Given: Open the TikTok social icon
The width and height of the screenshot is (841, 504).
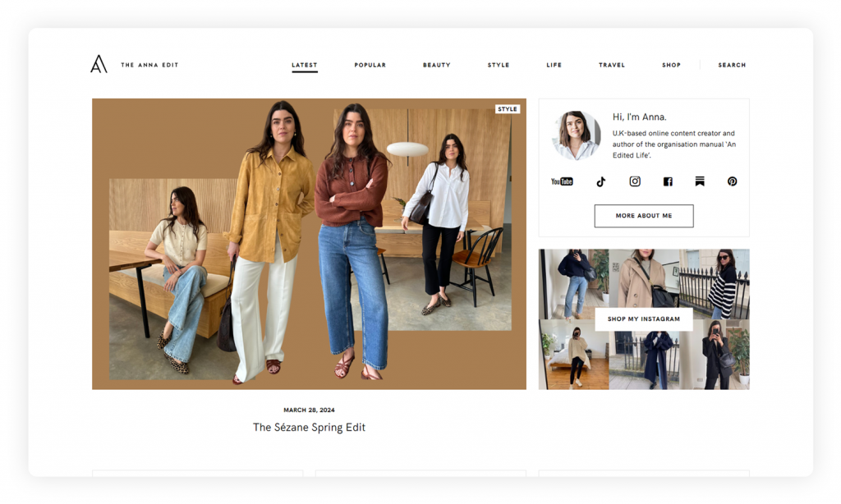Looking at the screenshot, I should point(600,181).
